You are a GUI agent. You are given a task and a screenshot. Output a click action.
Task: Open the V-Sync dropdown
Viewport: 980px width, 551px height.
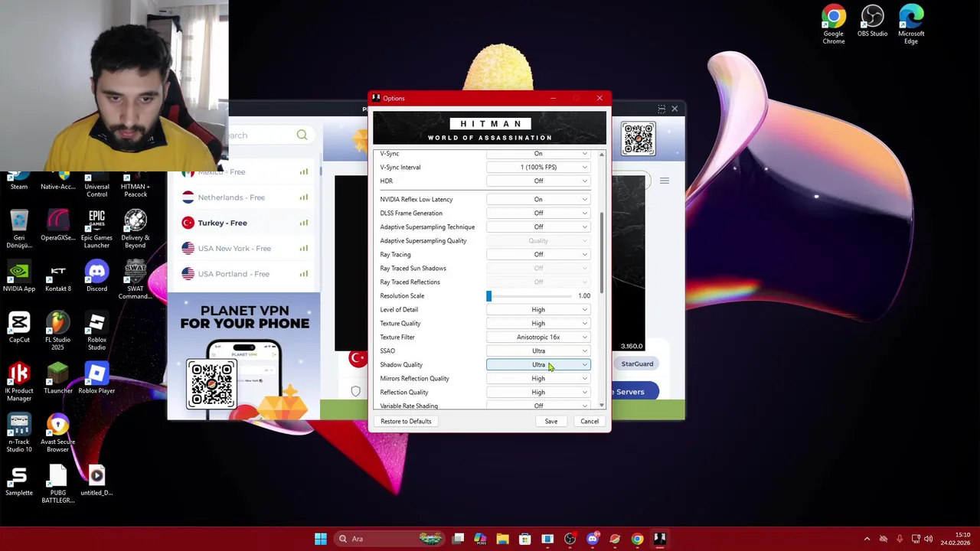click(538, 154)
